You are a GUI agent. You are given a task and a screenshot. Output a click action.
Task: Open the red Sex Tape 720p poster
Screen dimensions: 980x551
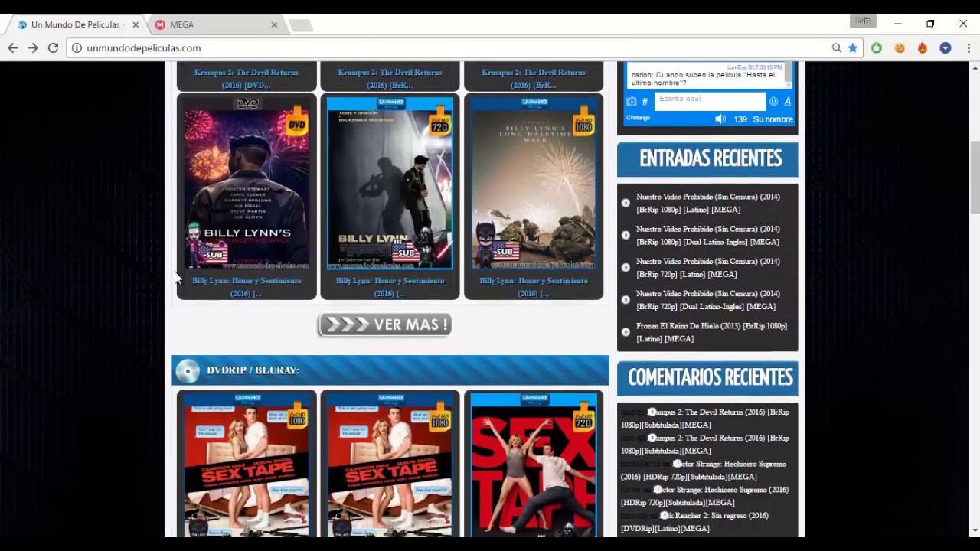click(x=534, y=465)
